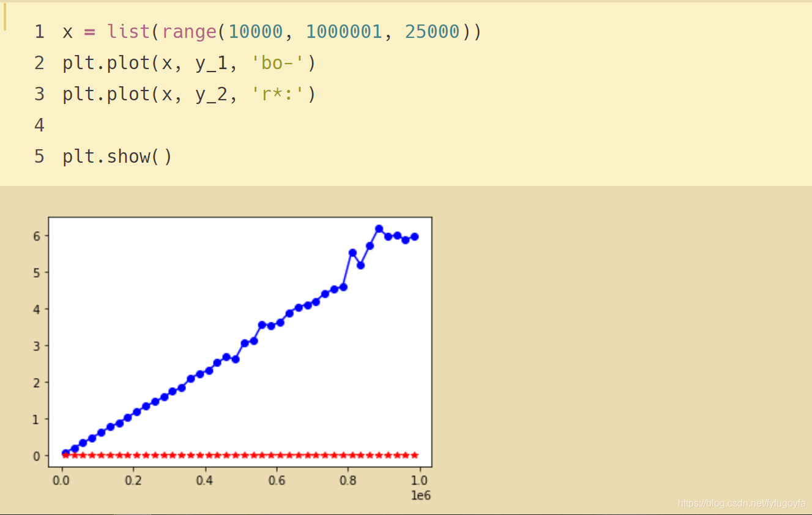Click the '1000001' number in range call
The width and height of the screenshot is (812, 515).
344,32
